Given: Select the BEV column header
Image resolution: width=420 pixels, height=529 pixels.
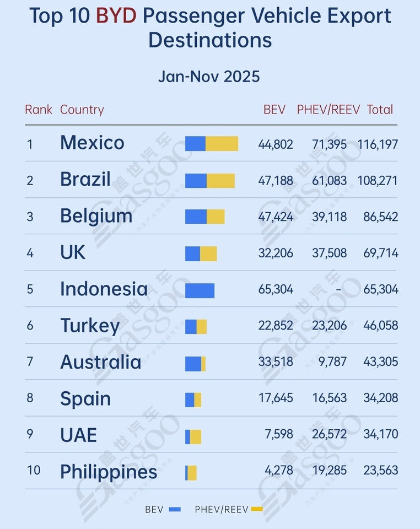Looking at the screenshot, I should [x=274, y=110].
